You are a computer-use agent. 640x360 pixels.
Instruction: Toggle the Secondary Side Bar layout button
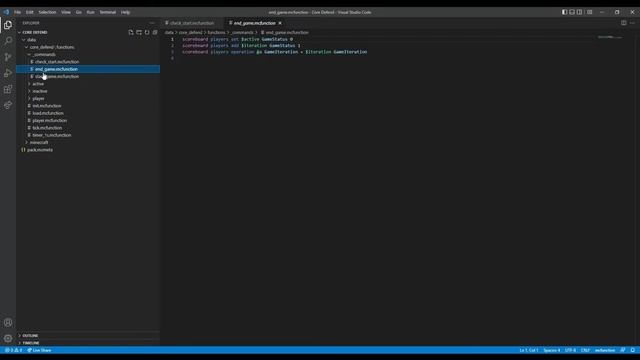(x=580, y=12)
